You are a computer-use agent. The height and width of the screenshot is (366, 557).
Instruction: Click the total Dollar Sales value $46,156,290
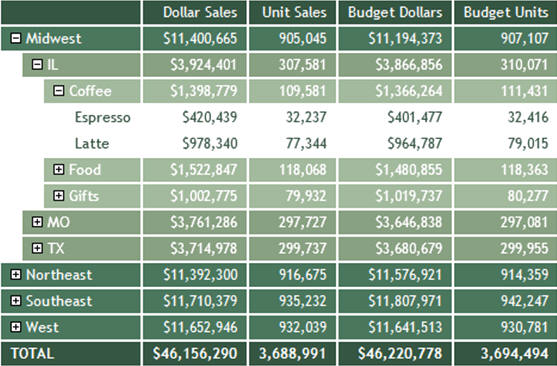(195, 354)
